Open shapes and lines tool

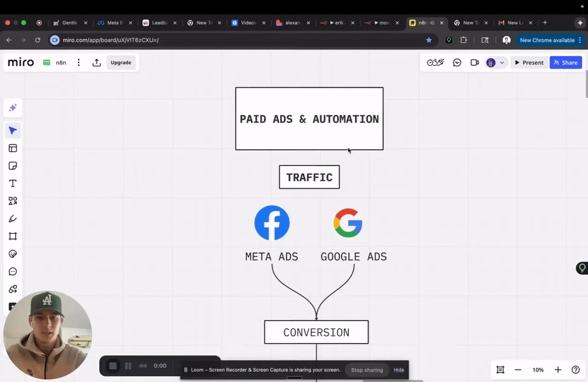13,201
